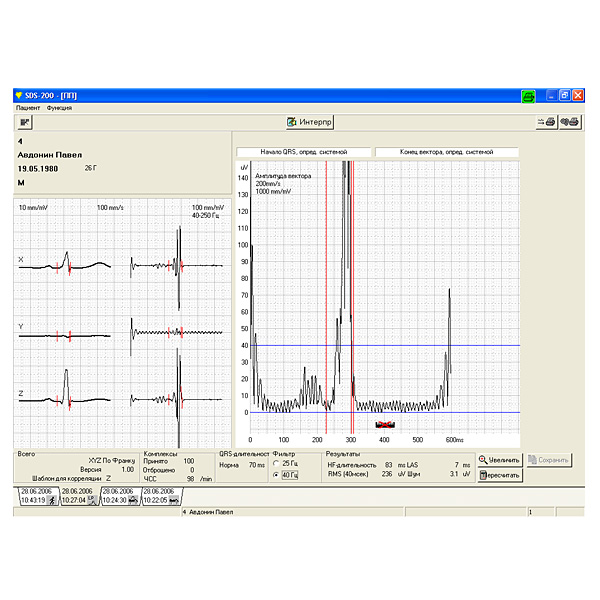Viewport: 600px width, 600px height.
Task: Switch to the 28.06.2006 10:43:19 record tab
Action: (36, 496)
